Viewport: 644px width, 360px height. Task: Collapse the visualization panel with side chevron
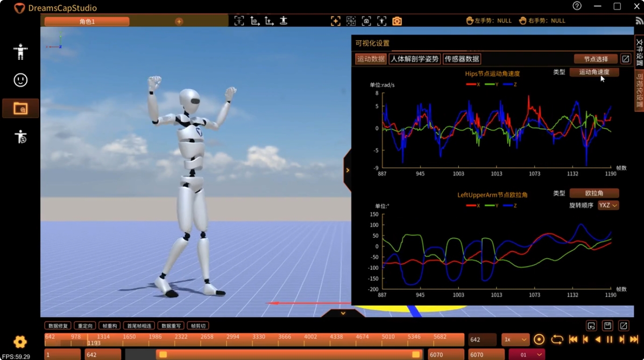347,170
